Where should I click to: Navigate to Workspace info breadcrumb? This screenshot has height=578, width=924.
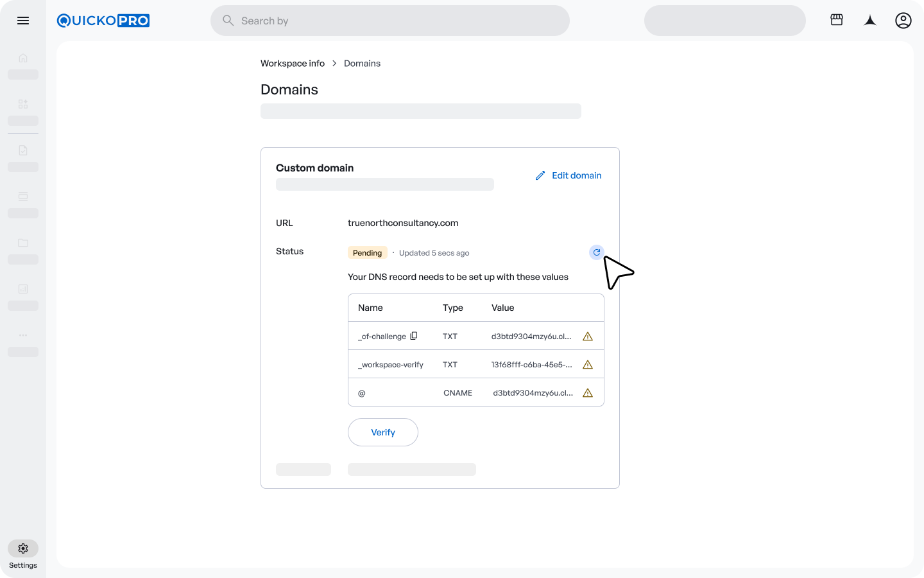click(293, 64)
